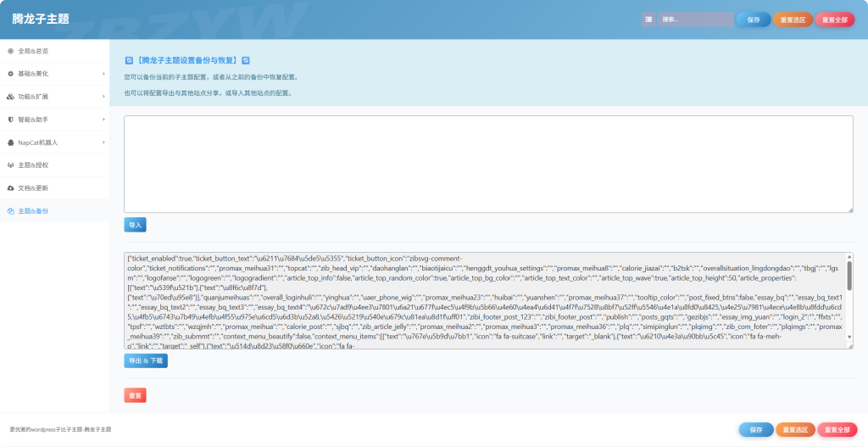Expand the 功能&扩展 submenu arrow
868x447 pixels.
(x=103, y=97)
